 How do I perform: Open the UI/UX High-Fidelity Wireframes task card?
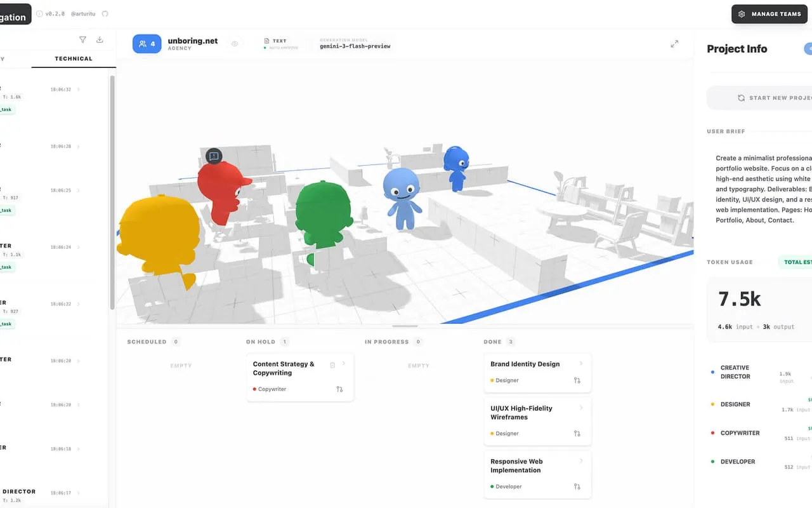pyautogui.click(x=537, y=421)
